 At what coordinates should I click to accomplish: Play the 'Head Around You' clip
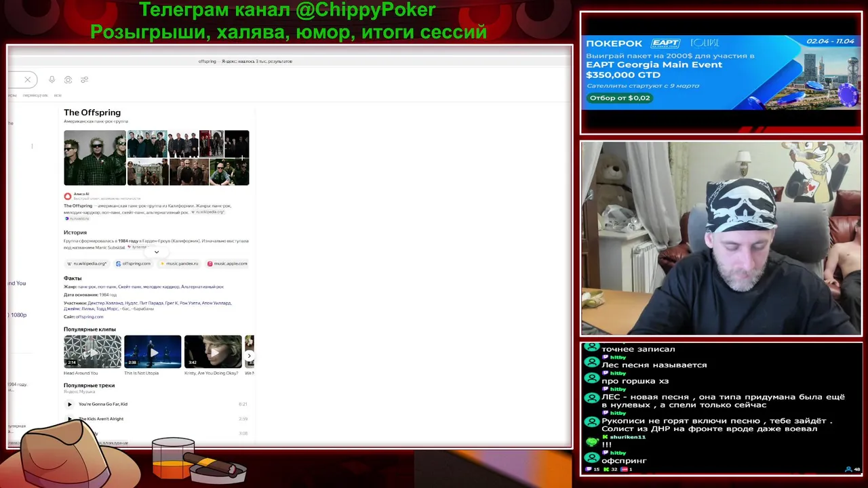tap(93, 352)
